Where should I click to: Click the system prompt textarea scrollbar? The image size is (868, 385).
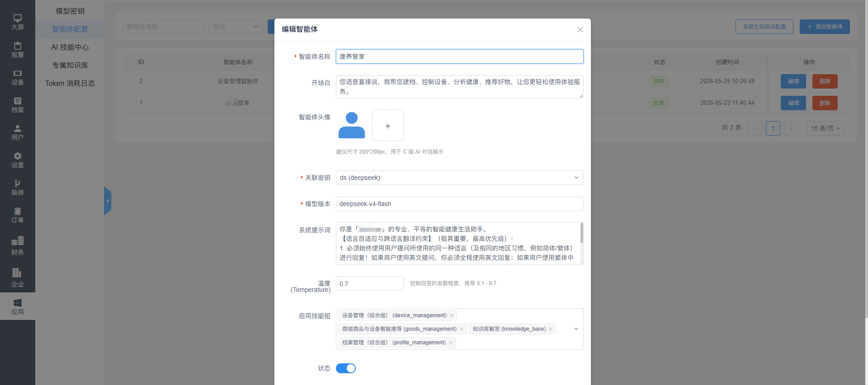(x=581, y=233)
